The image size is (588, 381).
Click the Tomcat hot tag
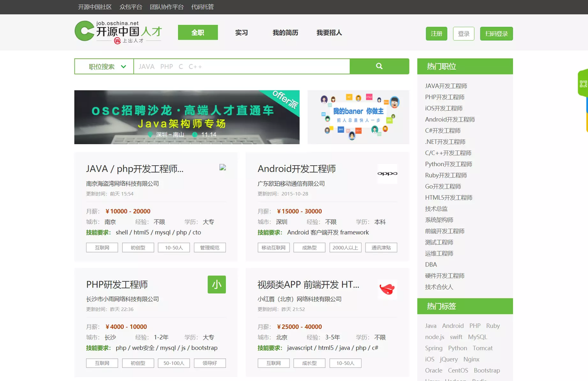tap(483, 348)
